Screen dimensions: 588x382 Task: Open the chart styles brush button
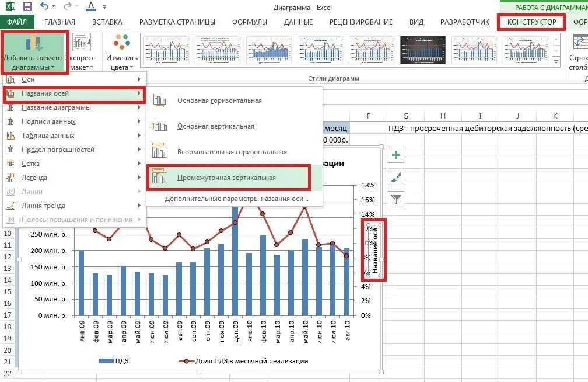pyautogui.click(x=396, y=177)
